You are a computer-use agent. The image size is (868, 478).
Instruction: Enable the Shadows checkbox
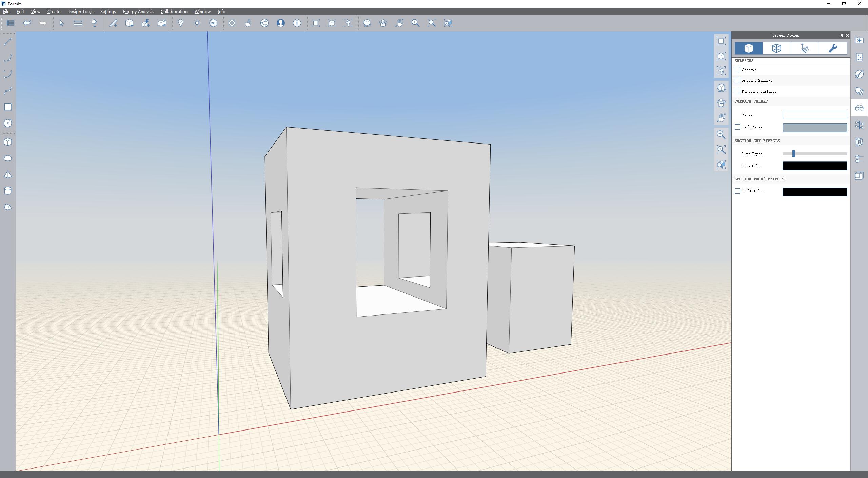[737, 70]
